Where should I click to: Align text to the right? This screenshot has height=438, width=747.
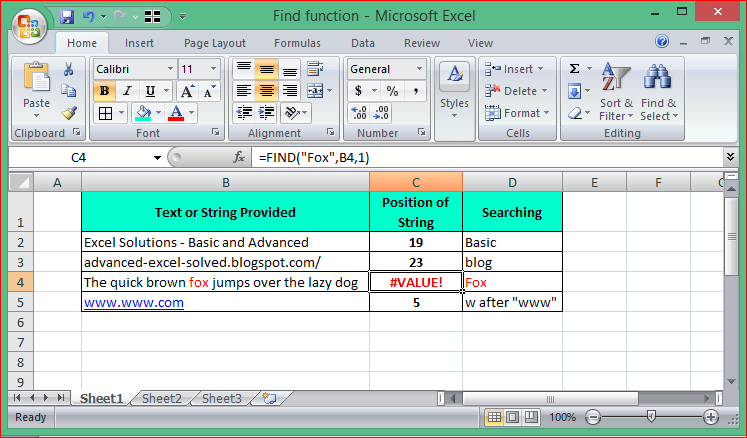pos(289,91)
